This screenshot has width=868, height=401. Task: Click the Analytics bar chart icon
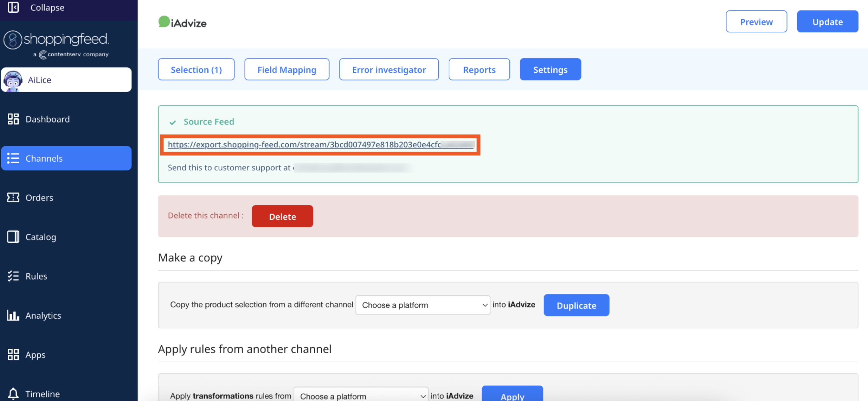coord(13,316)
